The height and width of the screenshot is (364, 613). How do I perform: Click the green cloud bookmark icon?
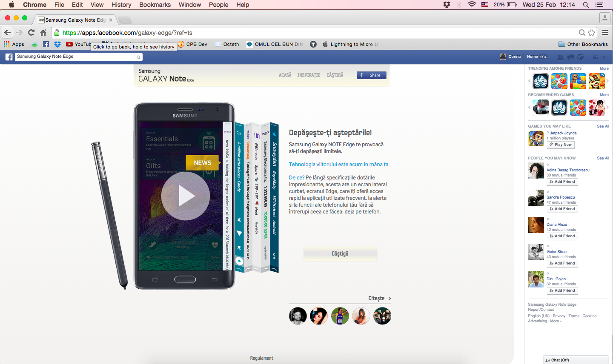tap(34, 44)
